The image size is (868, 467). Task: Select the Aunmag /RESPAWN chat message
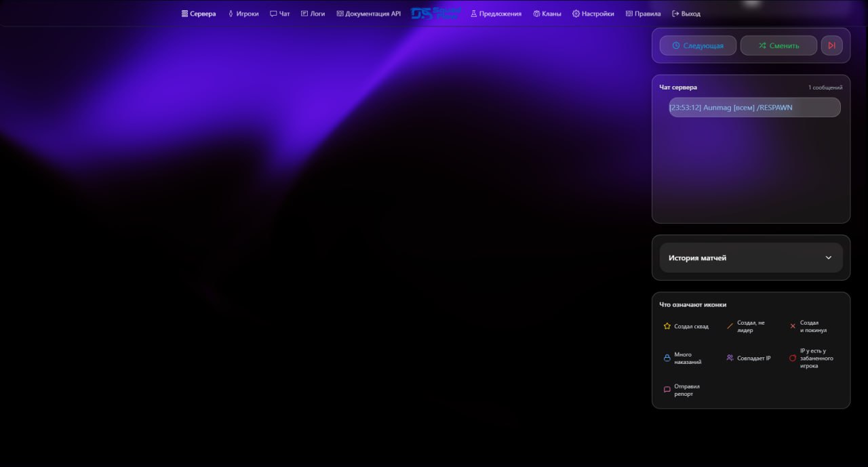pyautogui.click(x=754, y=107)
